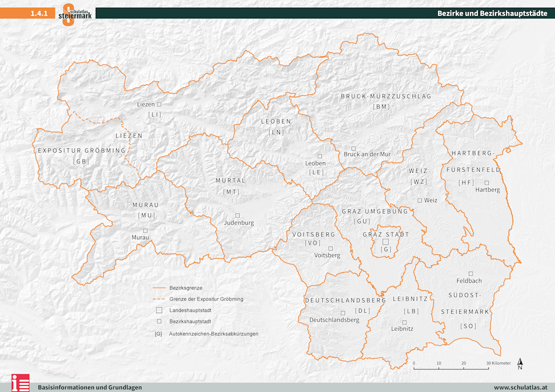Expand the legend panel area
This screenshot has width=555, height=392.
204,311
